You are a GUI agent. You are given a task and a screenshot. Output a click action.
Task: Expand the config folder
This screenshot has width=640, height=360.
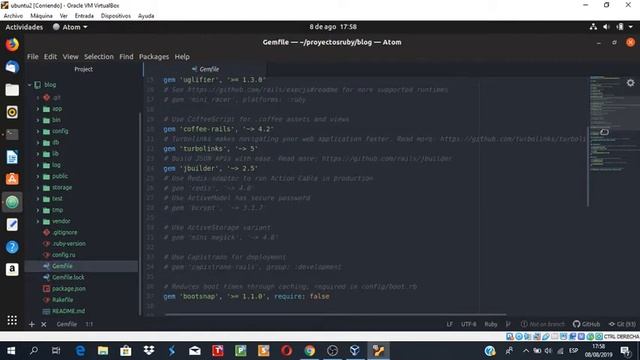point(38,131)
